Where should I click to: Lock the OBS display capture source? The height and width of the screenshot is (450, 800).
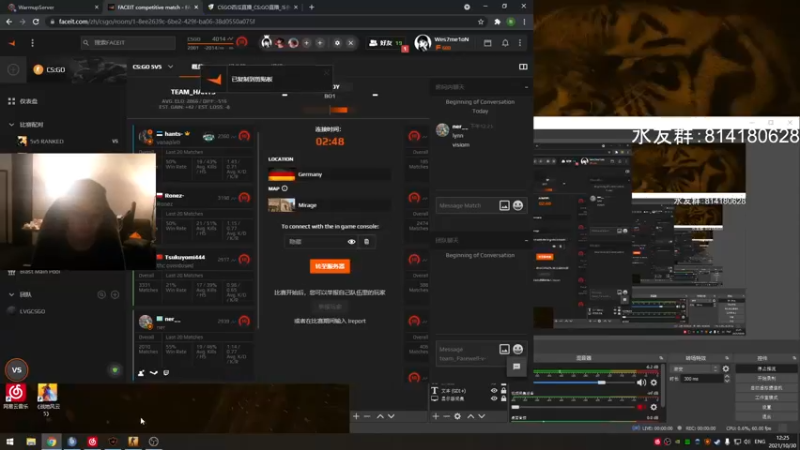pyautogui.click(x=504, y=398)
